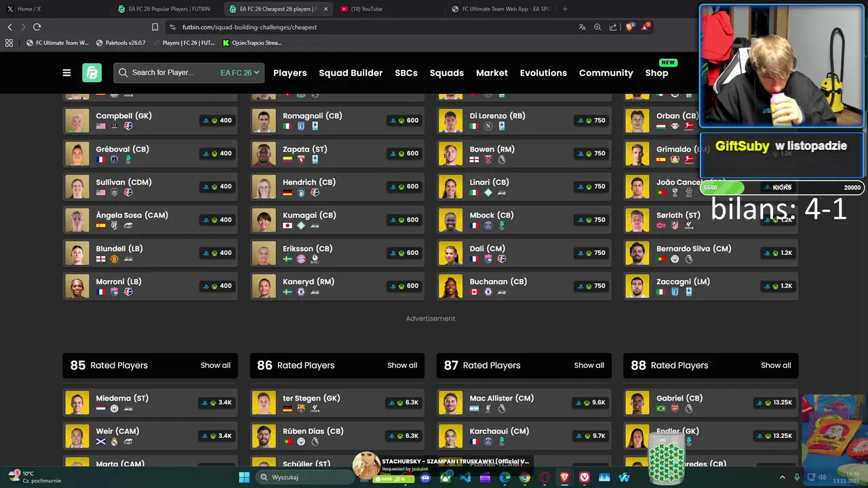Open Players | FC 26 | FUT bookmark
This screenshot has width=868, height=488.
183,43
